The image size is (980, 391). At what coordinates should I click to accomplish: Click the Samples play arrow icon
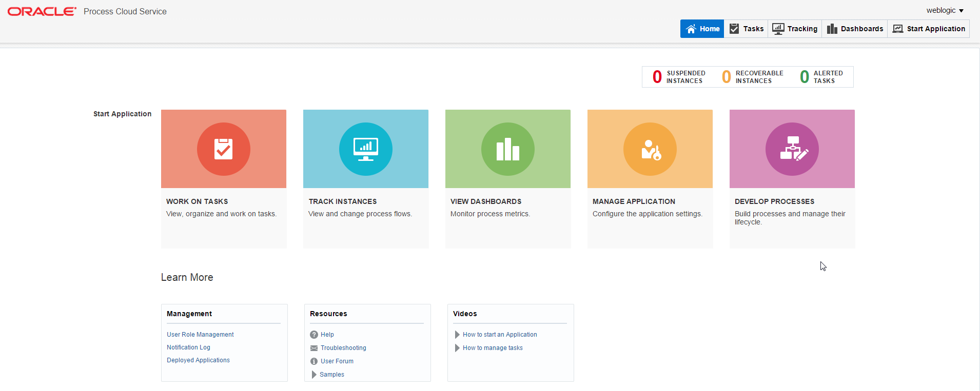pos(314,375)
